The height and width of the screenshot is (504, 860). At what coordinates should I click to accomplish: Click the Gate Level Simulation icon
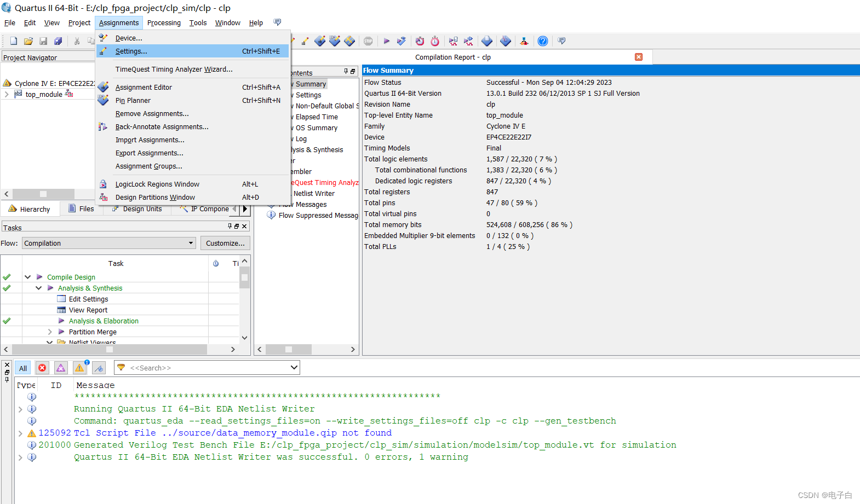[468, 41]
